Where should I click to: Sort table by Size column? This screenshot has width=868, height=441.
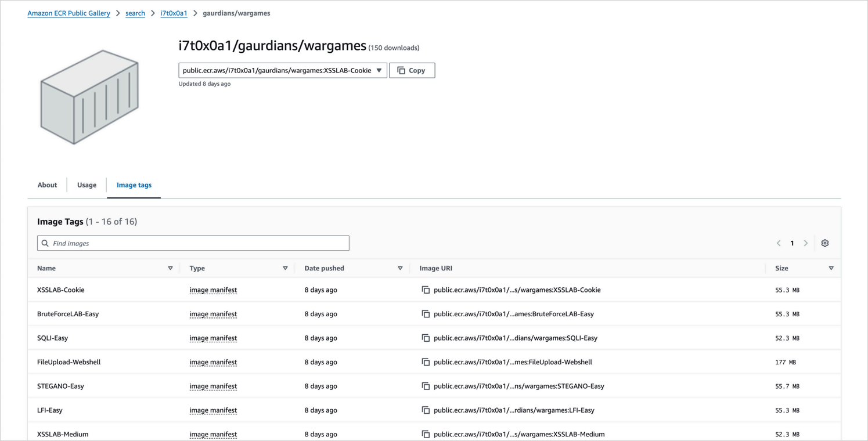click(831, 268)
